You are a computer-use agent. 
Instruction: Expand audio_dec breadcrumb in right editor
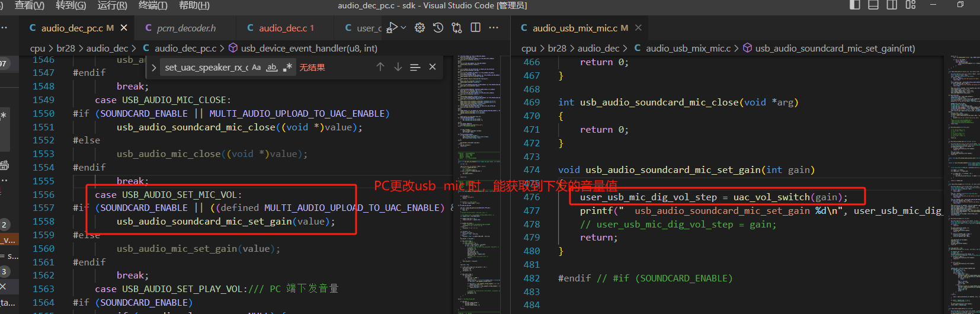[598, 48]
